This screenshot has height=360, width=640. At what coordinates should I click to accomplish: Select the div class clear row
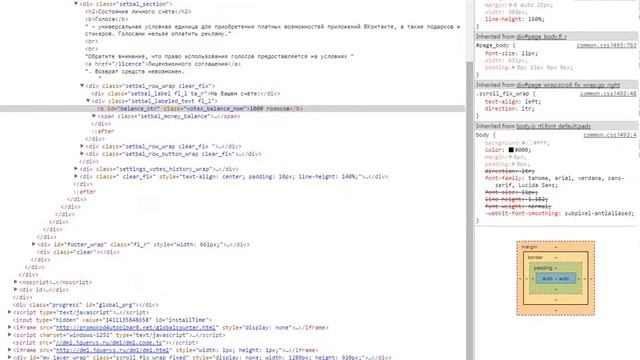78,252
